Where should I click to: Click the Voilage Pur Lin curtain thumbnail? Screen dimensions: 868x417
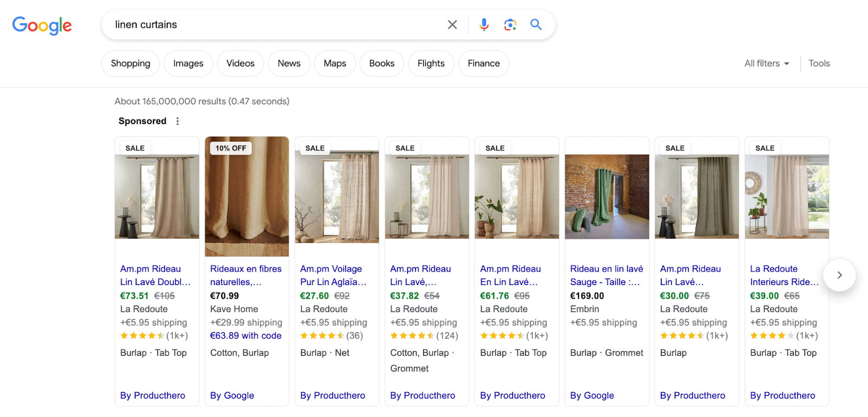[337, 197]
